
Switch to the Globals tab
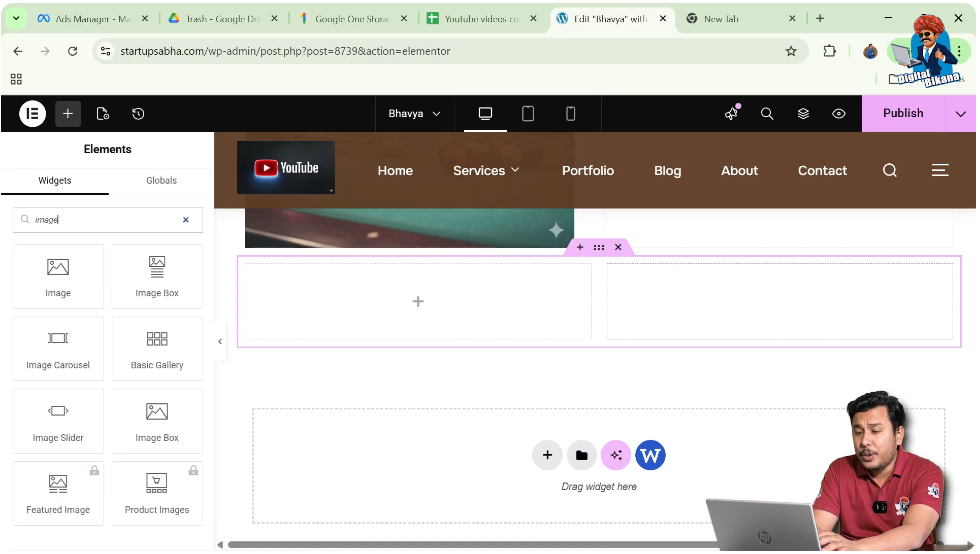click(161, 181)
